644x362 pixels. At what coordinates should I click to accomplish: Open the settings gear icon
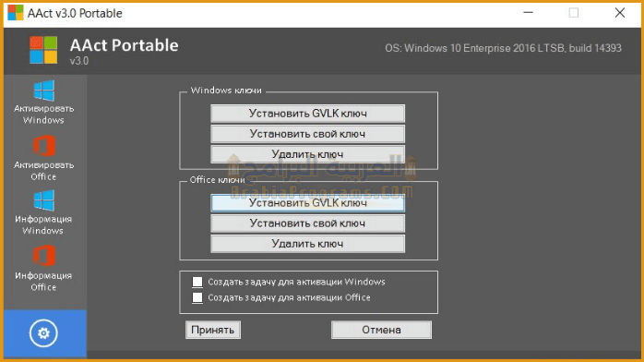click(43, 332)
